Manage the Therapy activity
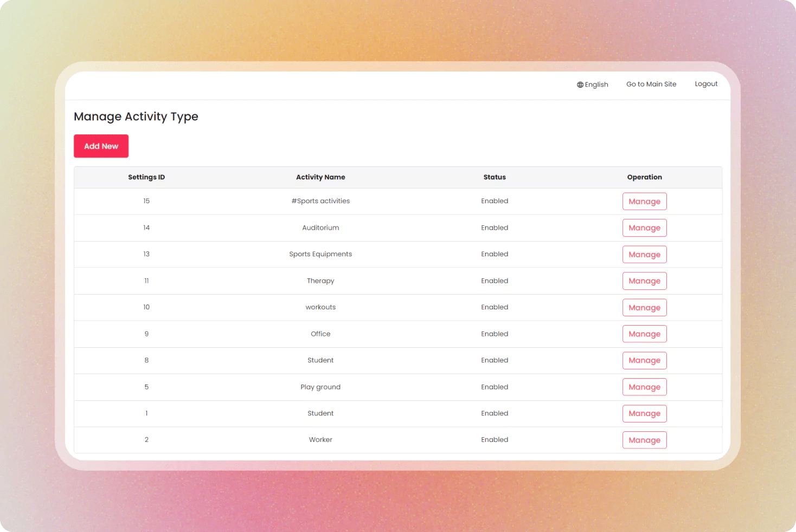Screen dimensions: 796x532 (645, 281)
